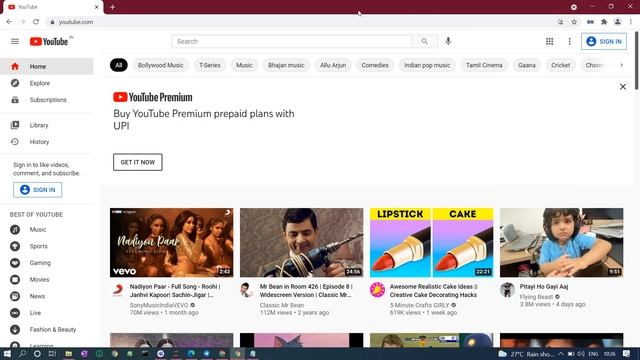
Task: Open Mr Bean Room 426 thumbnail
Action: click(x=301, y=243)
